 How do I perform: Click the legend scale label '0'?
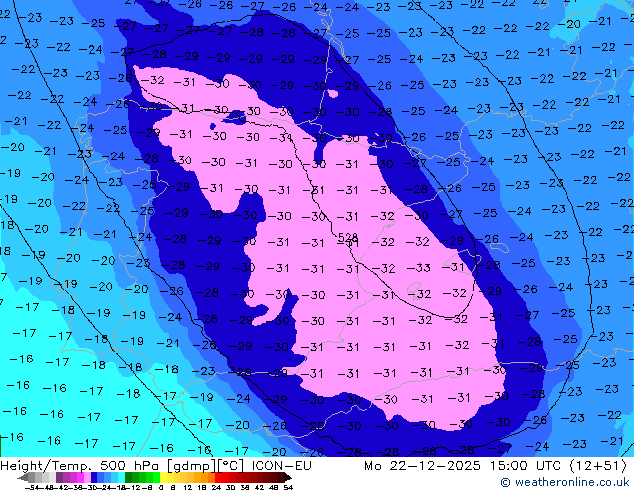[161, 488]
